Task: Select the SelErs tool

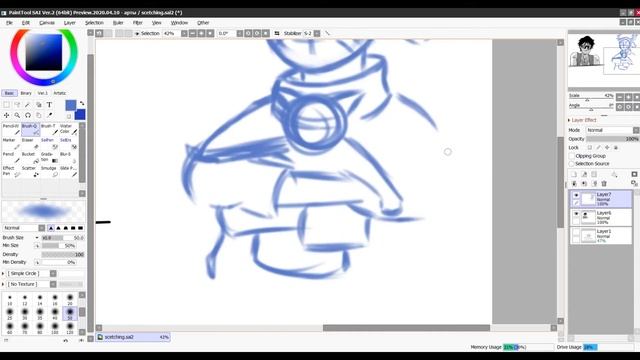Action: click(x=69, y=144)
